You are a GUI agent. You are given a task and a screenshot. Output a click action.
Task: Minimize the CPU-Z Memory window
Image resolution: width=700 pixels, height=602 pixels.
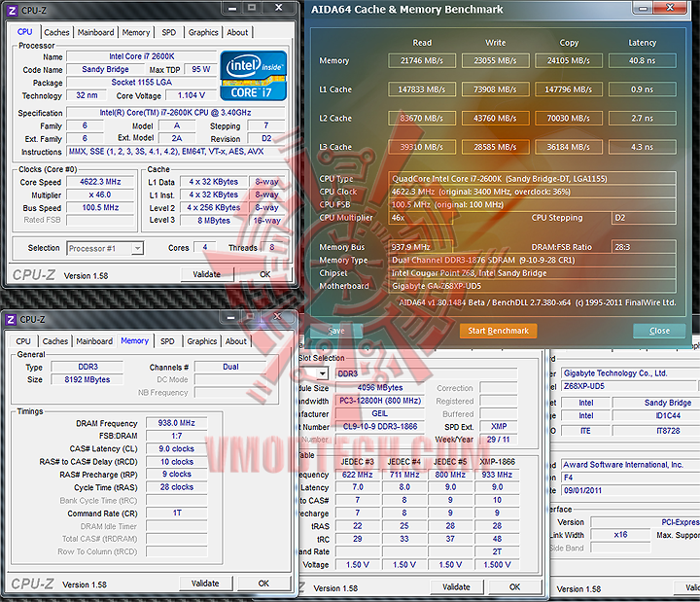230,317
